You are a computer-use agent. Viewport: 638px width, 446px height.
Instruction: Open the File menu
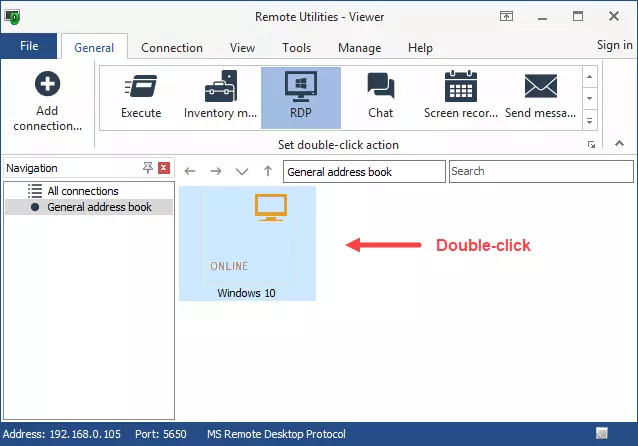(29, 46)
